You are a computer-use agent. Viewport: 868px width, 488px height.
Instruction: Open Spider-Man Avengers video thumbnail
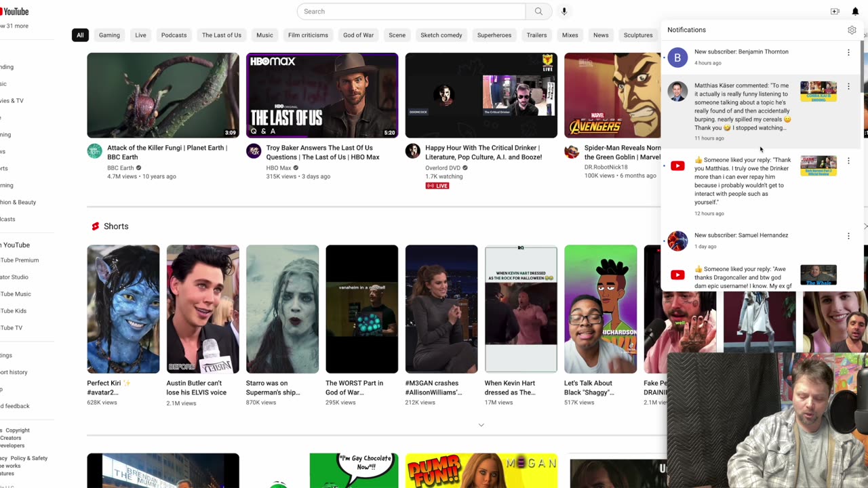click(x=612, y=96)
